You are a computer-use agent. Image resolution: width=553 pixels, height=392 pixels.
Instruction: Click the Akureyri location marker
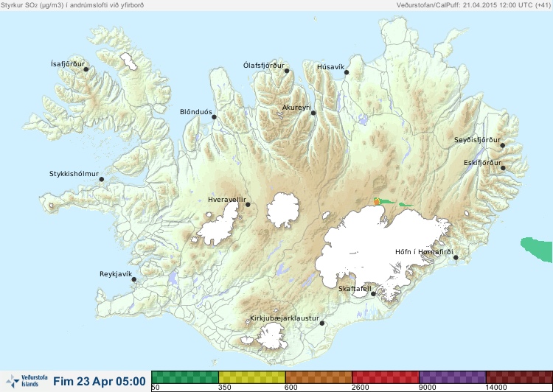(313, 113)
